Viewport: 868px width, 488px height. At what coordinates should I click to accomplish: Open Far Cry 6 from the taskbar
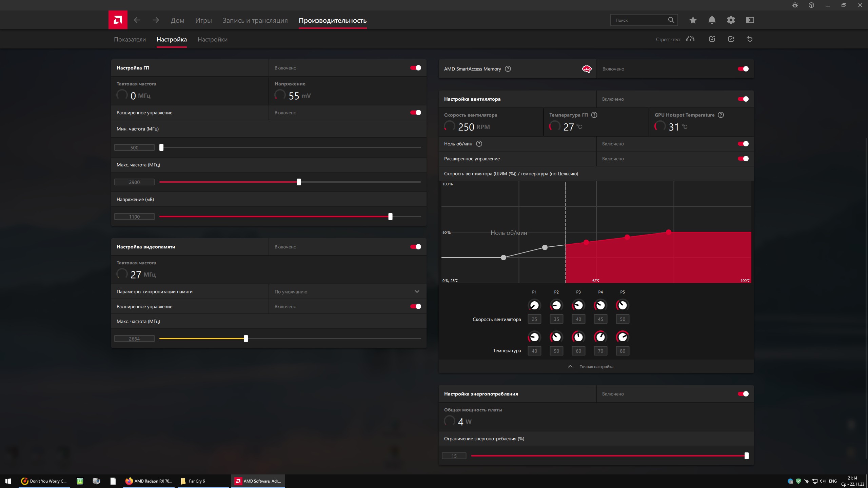click(197, 481)
